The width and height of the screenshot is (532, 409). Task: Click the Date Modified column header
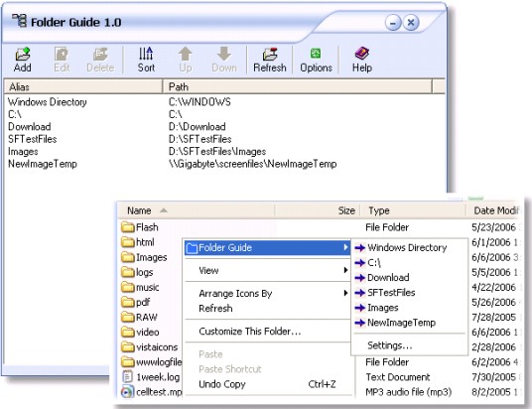494,210
